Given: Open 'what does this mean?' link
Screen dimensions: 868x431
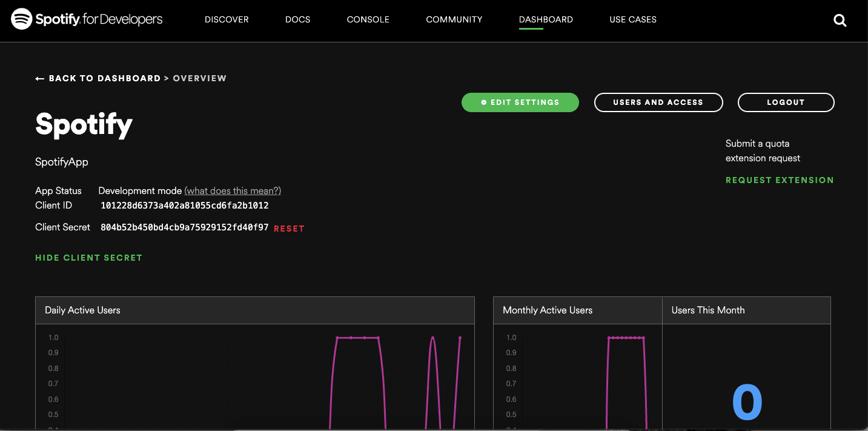Looking at the screenshot, I should [x=233, y=190].
